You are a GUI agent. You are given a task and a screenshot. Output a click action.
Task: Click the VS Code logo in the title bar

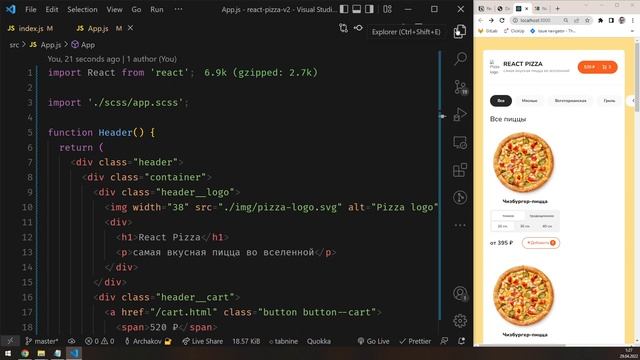pos(11,9)
